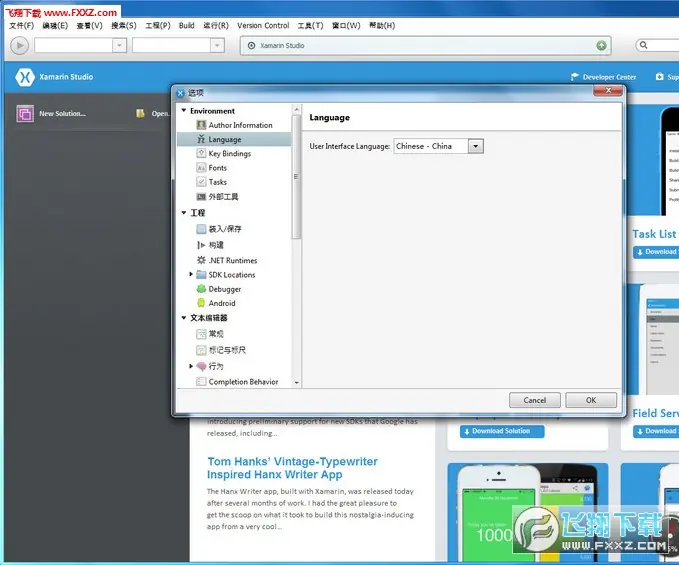Collapse the 文本编辑器 tree section
Screen dimensions: 679x565
[184, 318]
